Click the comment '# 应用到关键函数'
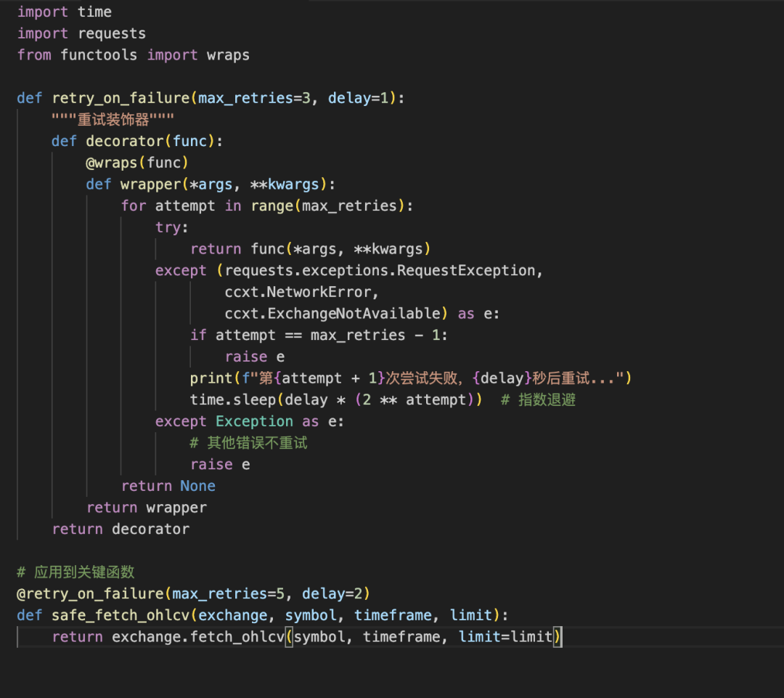The height and width of the screenshot is (698, 784). pyautogui.click(x=75, y=572)
